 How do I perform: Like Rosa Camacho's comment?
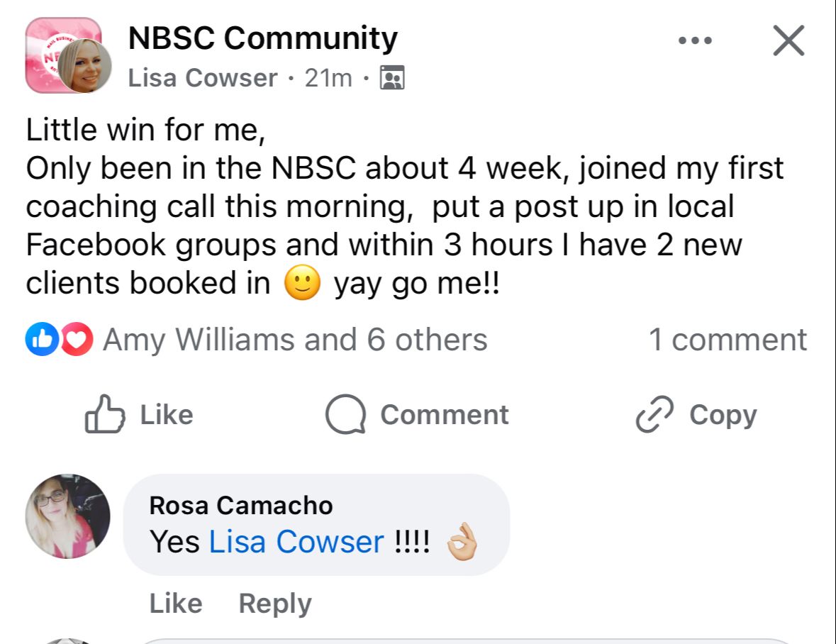pyautogui.click(x=175, y=604)
